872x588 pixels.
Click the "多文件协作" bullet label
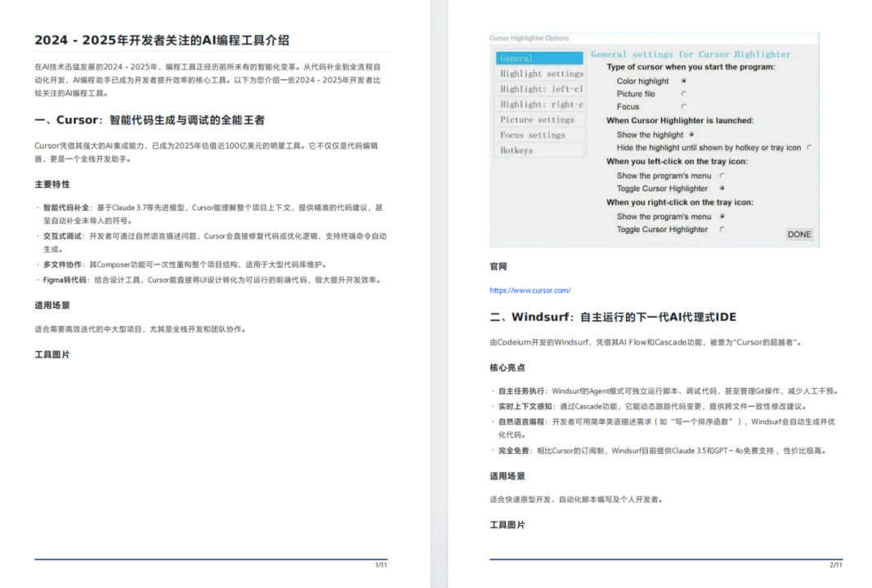62,265
